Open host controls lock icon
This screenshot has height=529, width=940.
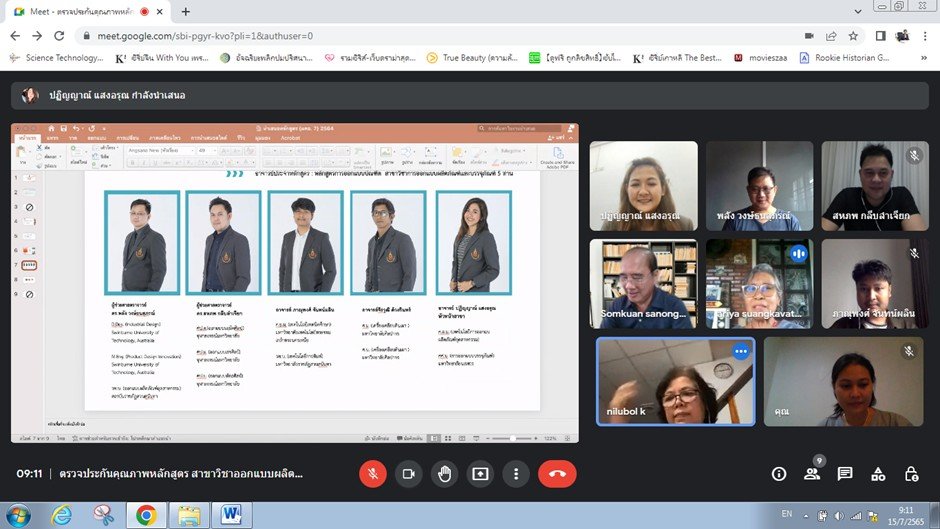911,474
